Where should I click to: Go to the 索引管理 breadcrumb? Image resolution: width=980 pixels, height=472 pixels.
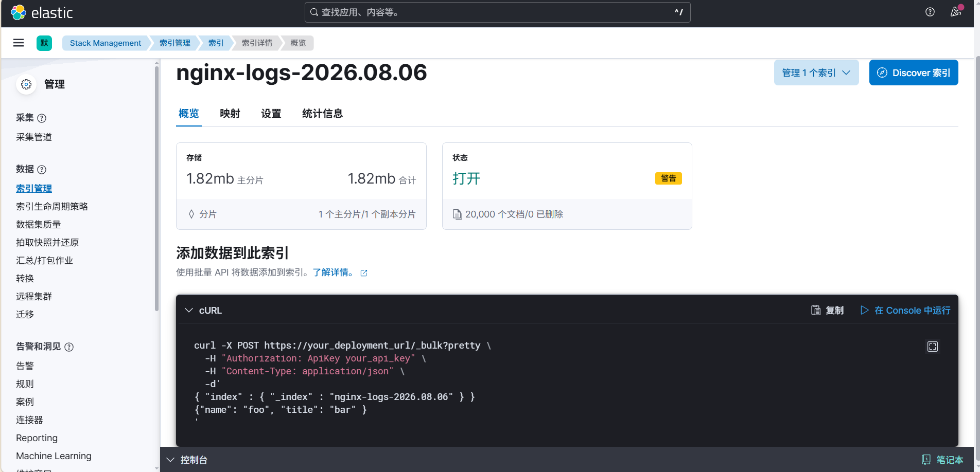click(x=175, y=43)
